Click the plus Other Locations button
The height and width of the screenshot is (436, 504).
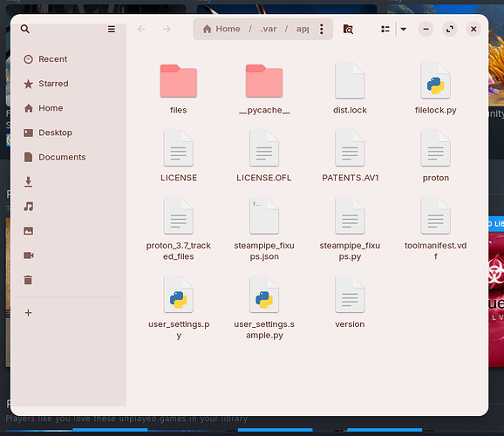click(x=28, y=312)
